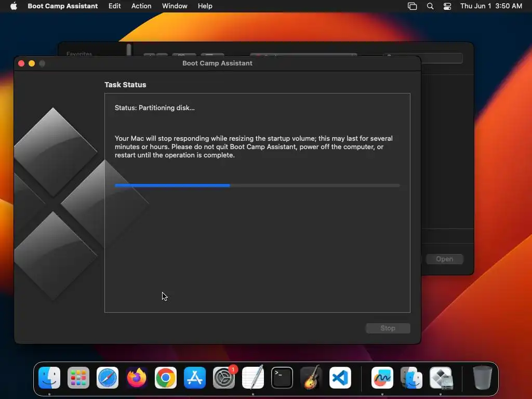The height and width of the screenshot is (399, 532).
Task: Click Boot Camp Assistant icon in the Dock
Action: click(x=441, y=378)
